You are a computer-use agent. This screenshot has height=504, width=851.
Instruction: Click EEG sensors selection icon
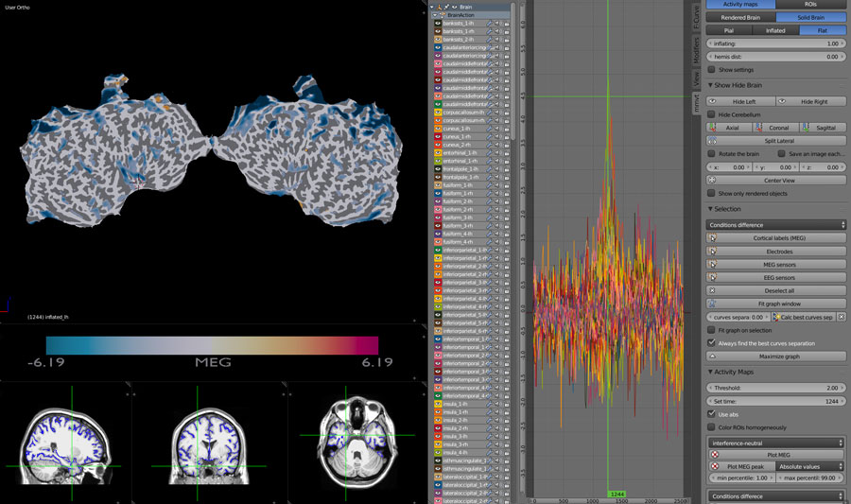coord(712,278)
